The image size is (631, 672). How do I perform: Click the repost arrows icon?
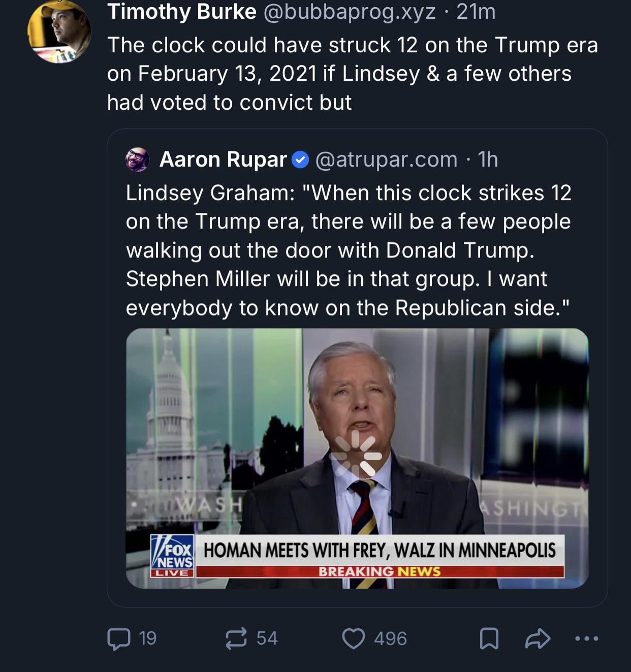pos(236,638)
